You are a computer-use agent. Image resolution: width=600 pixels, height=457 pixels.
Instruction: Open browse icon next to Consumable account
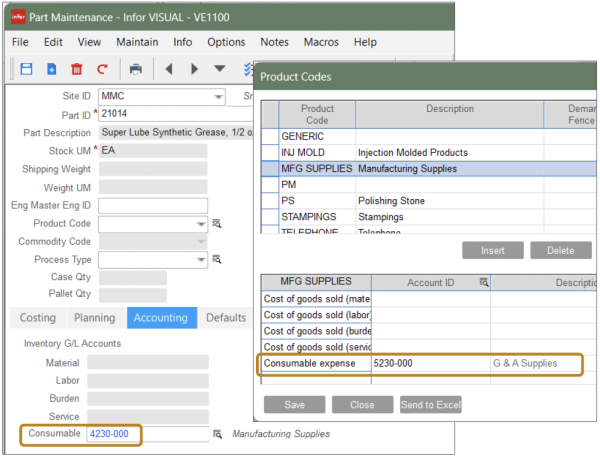coord(217,434)
